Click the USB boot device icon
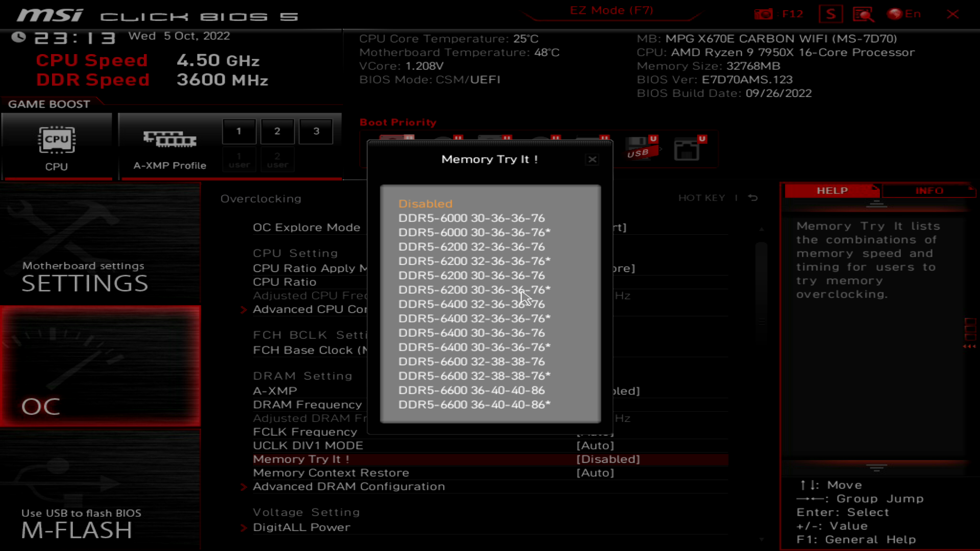 (641, 148)
